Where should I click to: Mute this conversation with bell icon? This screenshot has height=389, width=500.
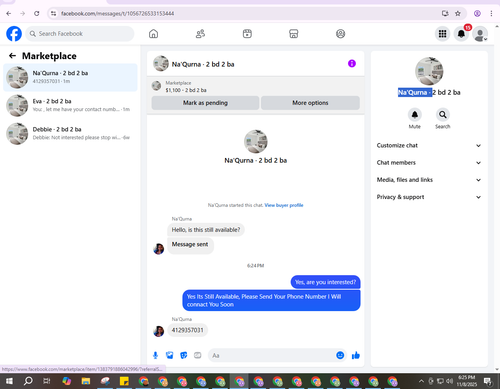(415, 115)
